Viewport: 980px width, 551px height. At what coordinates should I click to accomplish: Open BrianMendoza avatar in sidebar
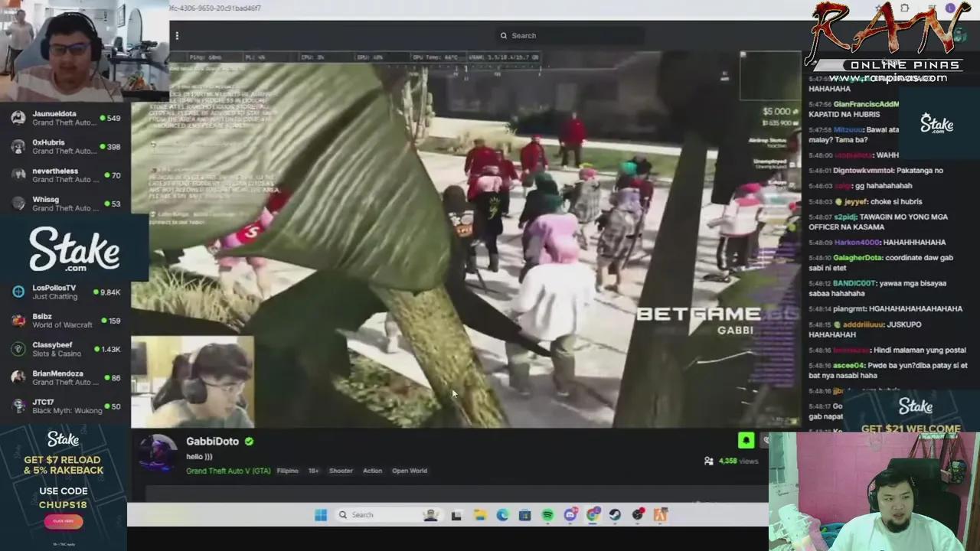click(18, 377)
